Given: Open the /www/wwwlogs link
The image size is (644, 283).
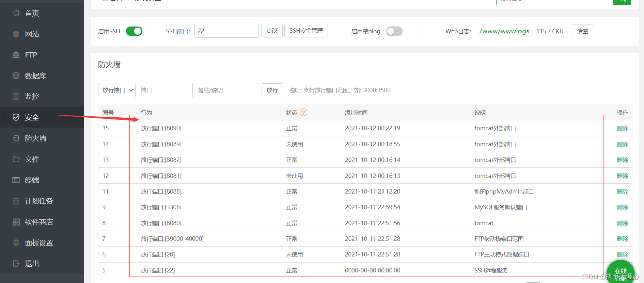Looking at the screenshot, I should (x=504, y=31).
